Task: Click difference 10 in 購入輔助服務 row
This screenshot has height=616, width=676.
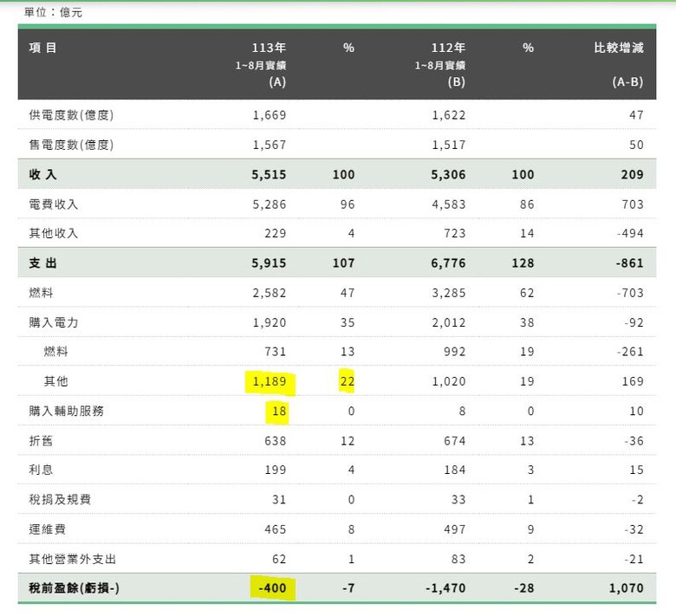Action: pyautogui.click(x=636, y=411)
